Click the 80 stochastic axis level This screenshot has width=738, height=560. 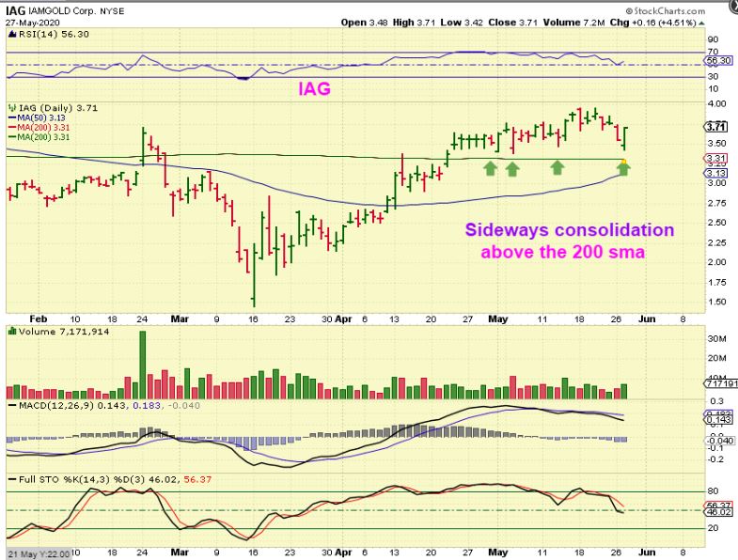click(713, 491)
